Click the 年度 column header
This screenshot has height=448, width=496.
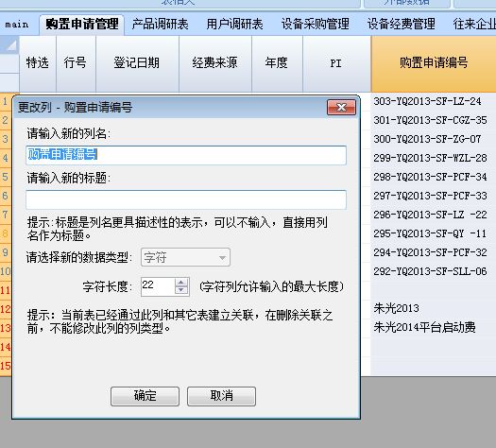tap(277, 63)
